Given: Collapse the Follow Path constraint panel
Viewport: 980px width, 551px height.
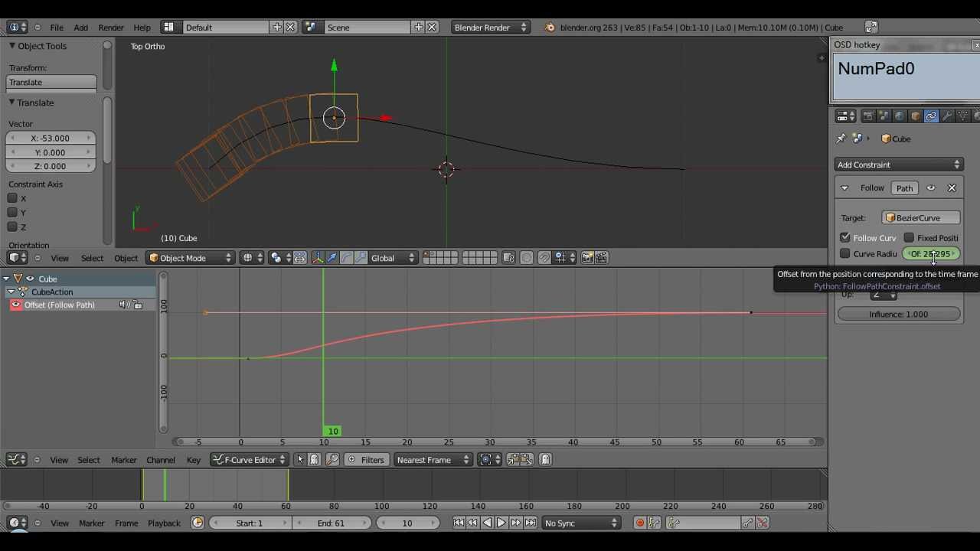Looking at the screenshot, I should (x=844, y=187).
